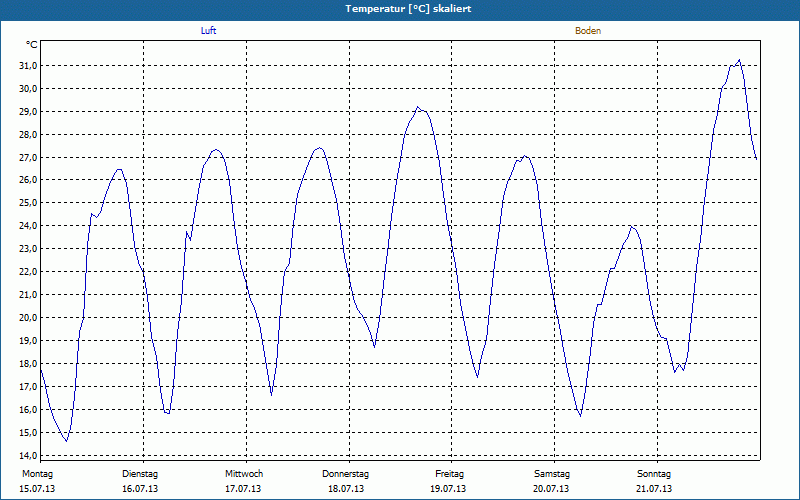This screenshot has width=800, height=500.
Task: Click the date 17.07.13
Action: (243, 489)
